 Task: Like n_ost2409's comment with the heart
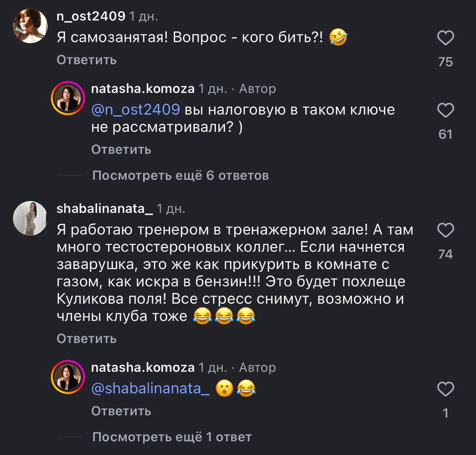click(445, 38)
